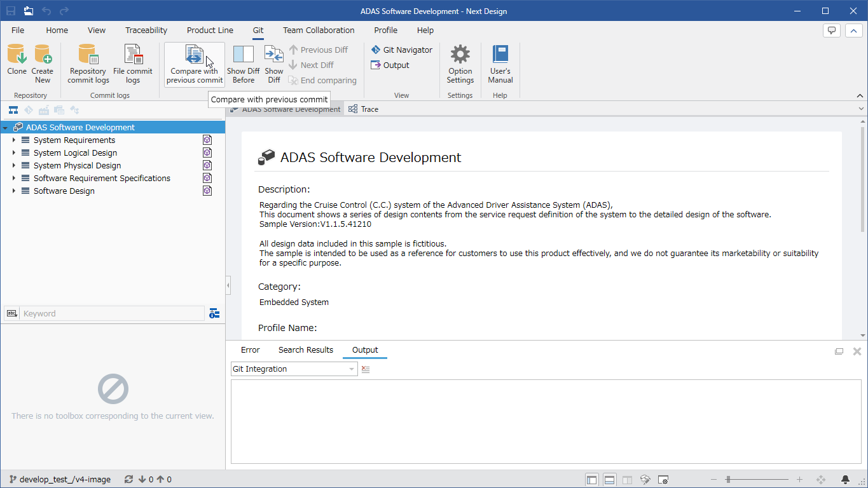
Task: Click the redo arrow in title bar
Action: click(x=64, y=11)
